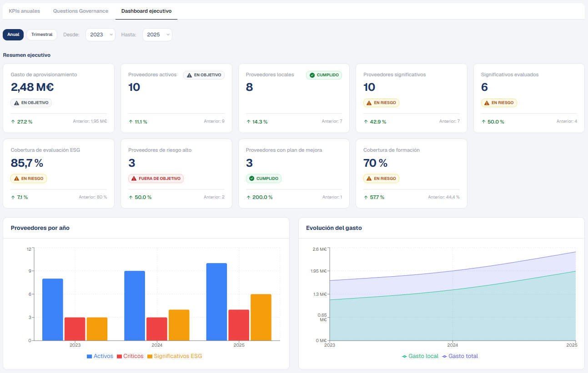Click the blue Activos bar for 2025

216,302
